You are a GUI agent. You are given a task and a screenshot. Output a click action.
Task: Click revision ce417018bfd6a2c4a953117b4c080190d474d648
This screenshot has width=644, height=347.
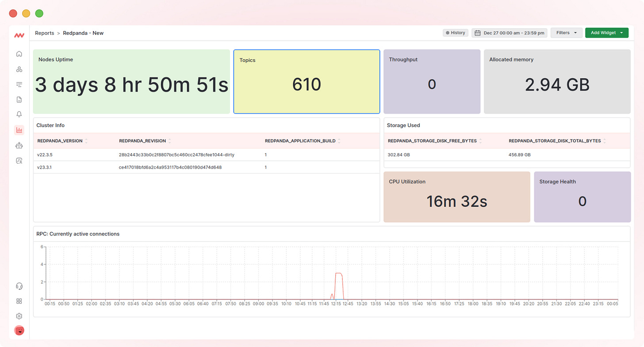point(170,167)
